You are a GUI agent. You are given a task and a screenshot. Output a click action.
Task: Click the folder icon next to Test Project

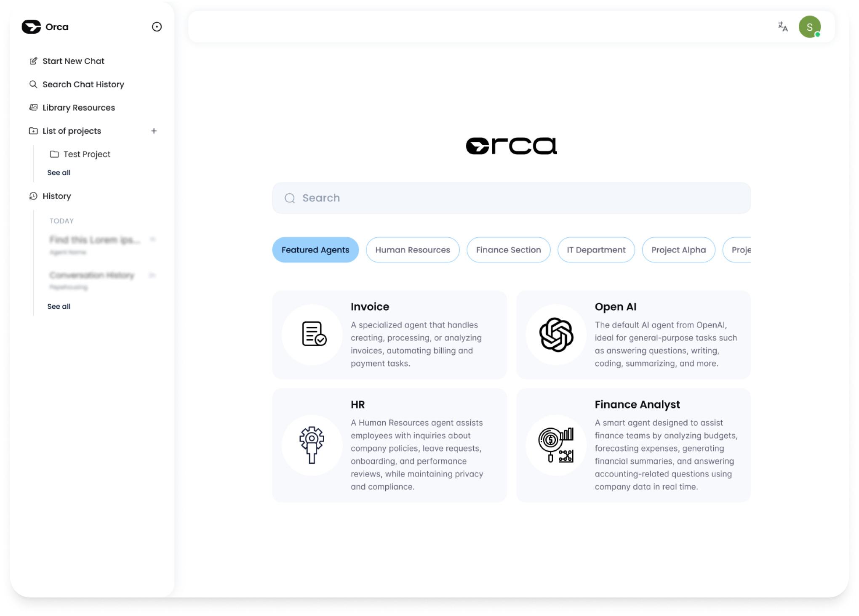coord(54,154)
